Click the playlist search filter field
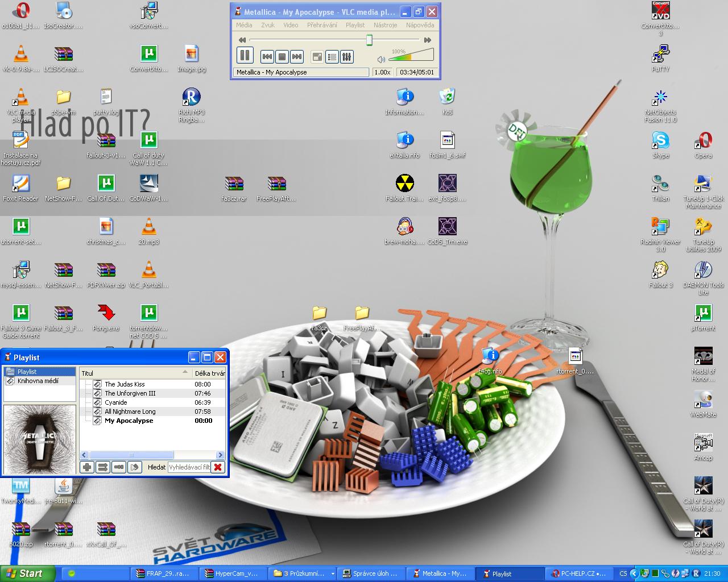728x582 pixels. coord(189,467)
